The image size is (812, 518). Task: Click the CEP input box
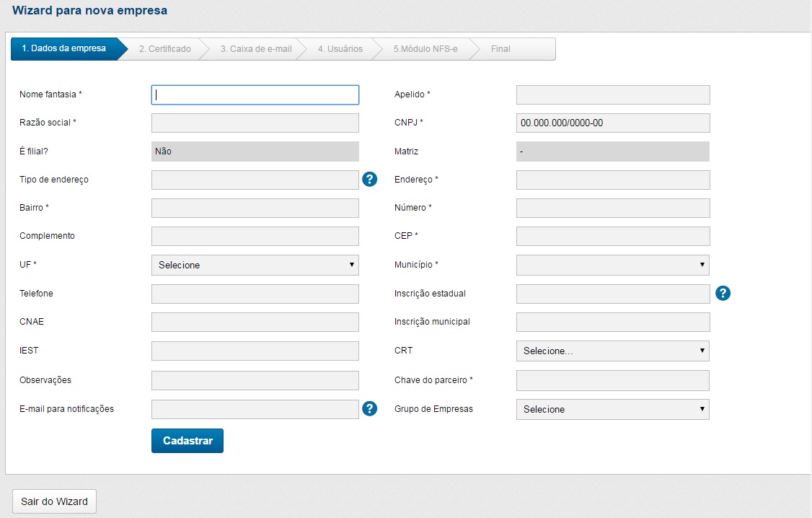click(612, 237)
